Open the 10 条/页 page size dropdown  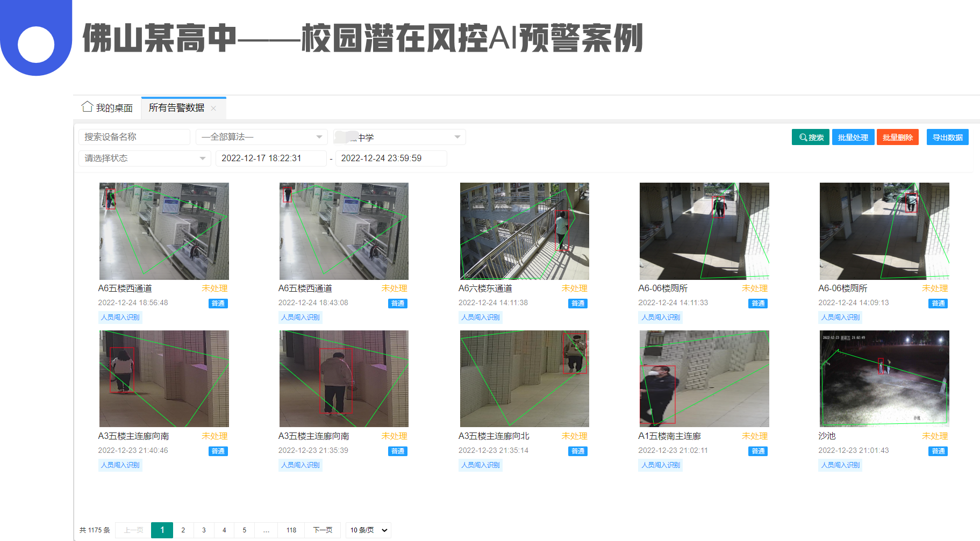[368, 530]
